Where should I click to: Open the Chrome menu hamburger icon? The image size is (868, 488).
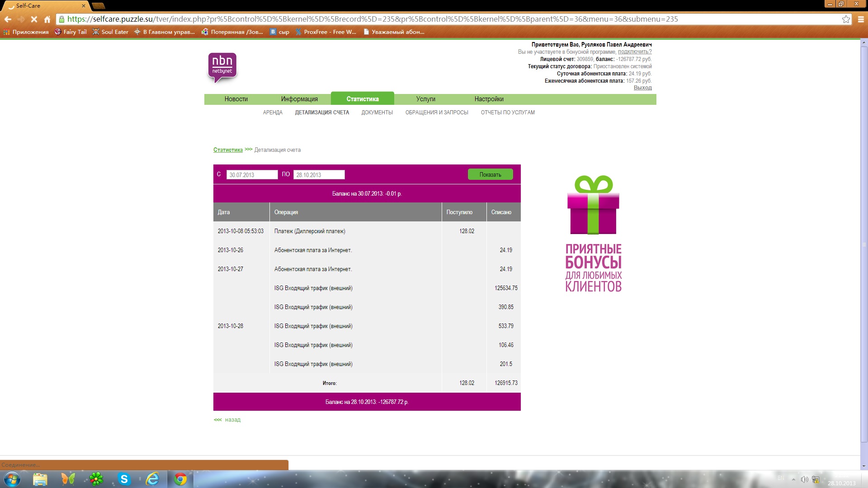tap(861, 19)
